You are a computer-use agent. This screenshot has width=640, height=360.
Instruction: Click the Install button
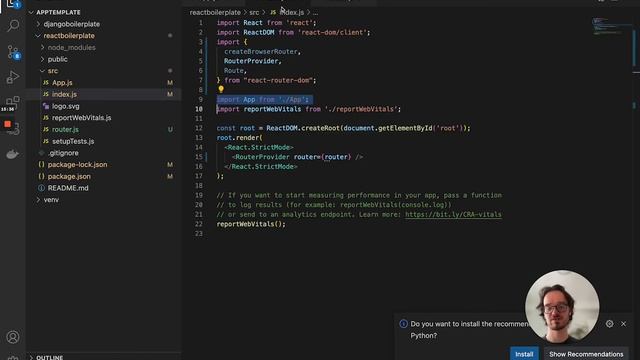pyautogui.click(x=524, y=354)
